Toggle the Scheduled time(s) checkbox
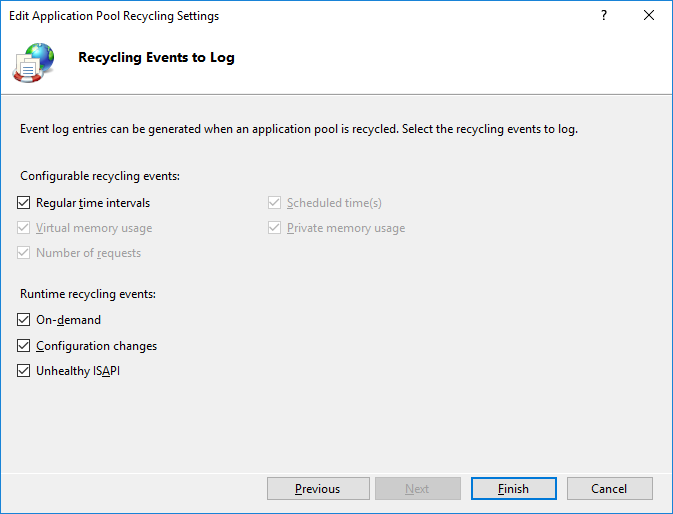 coord(274,203)
